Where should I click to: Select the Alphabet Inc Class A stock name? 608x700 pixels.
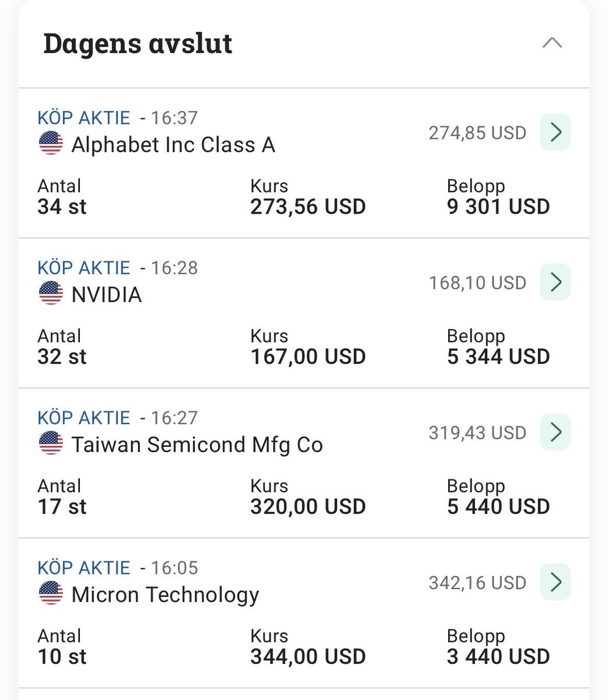click(173, 145)
